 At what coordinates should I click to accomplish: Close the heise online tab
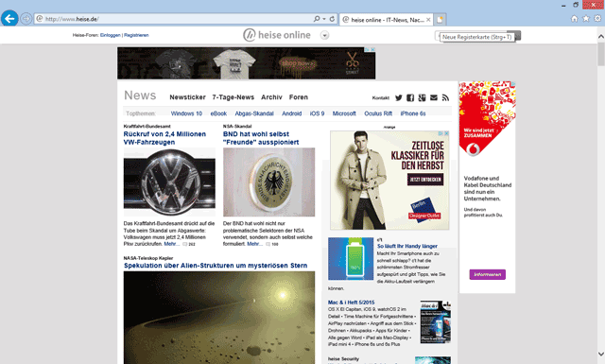428,19
